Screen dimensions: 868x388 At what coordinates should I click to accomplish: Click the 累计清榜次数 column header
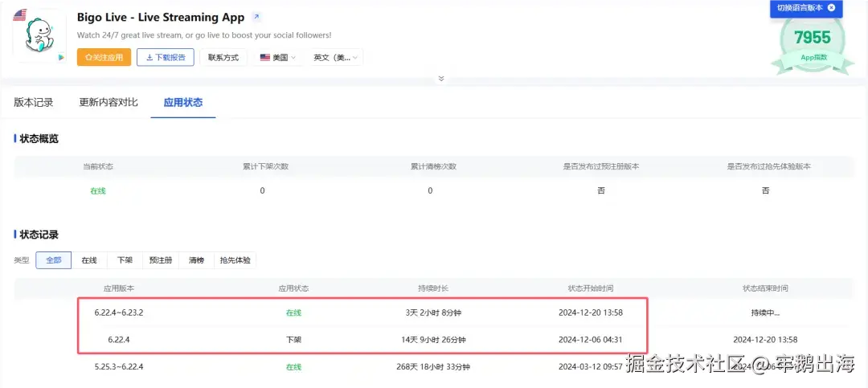click(433, 166)
